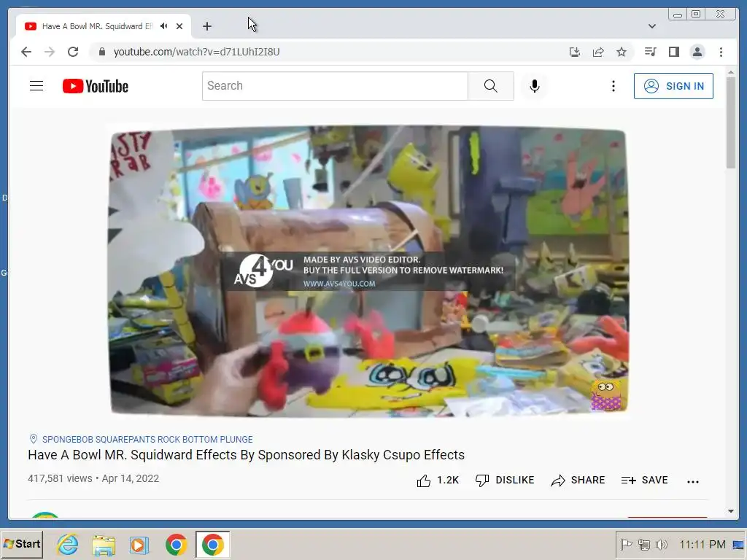This screenshot has height=560, width=747.
Task: Reload the page
Action: tap(73, 52)
